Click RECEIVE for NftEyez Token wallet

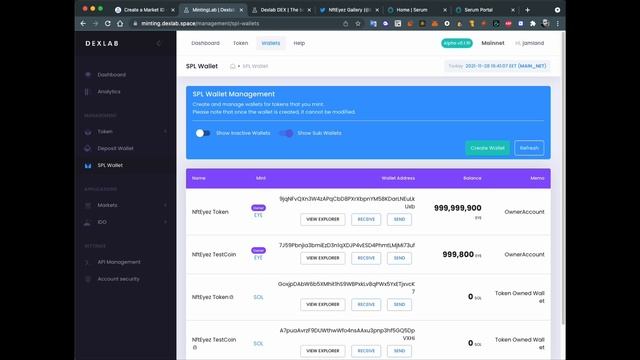tap(366, 219)
